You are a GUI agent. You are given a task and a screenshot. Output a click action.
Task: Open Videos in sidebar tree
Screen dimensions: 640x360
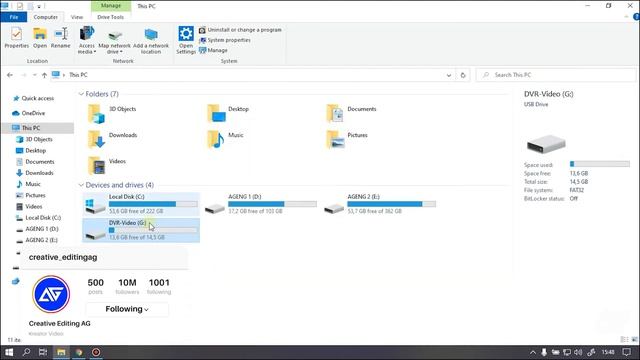tap(29, 207)
